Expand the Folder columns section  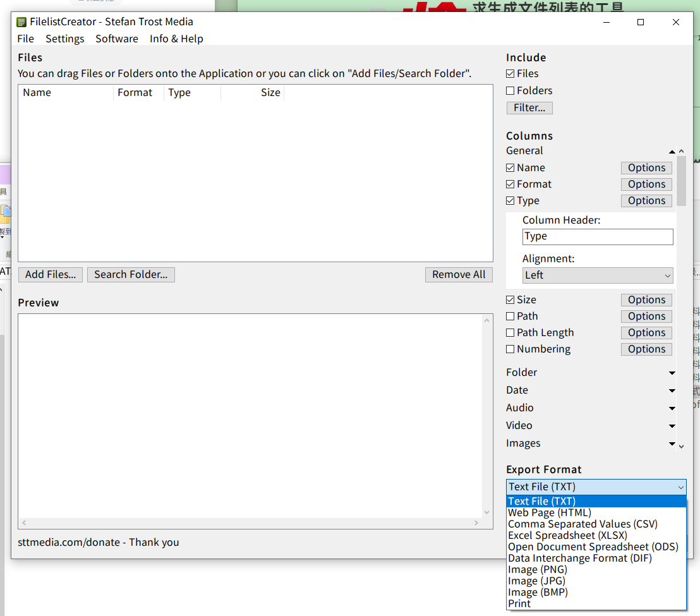(x=672, y=373)
